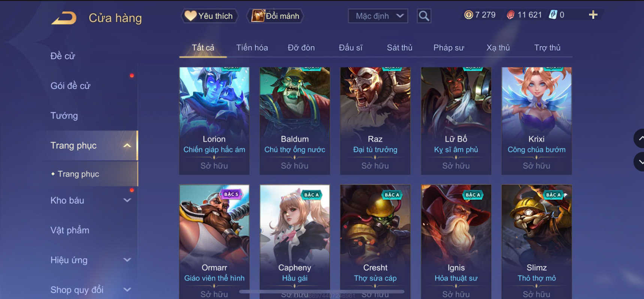Open the Krixi Công chúa bướm skin
644x299 pixels.
[536, 121]
